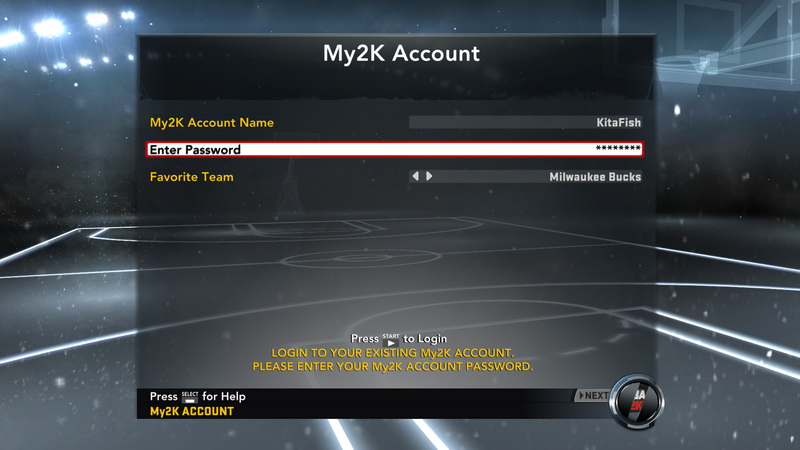Select the Favorite Team row label
800x450 pixels.
pyautogui.click(x=191, y=177)
